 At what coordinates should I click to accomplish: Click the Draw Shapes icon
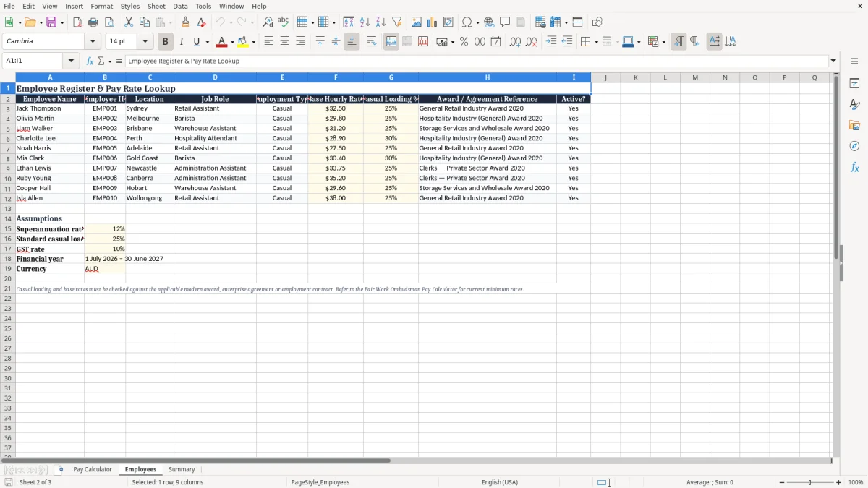[x=597, y=22]
